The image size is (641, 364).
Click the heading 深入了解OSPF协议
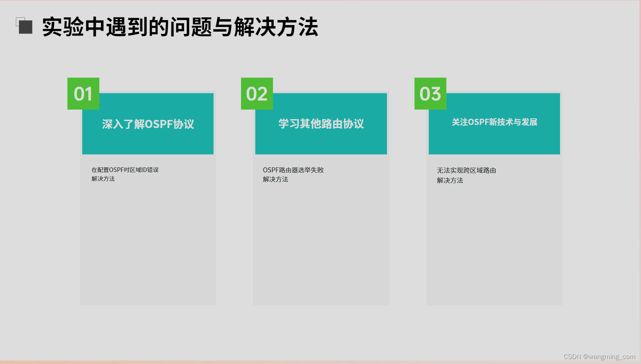coord(148,124)
